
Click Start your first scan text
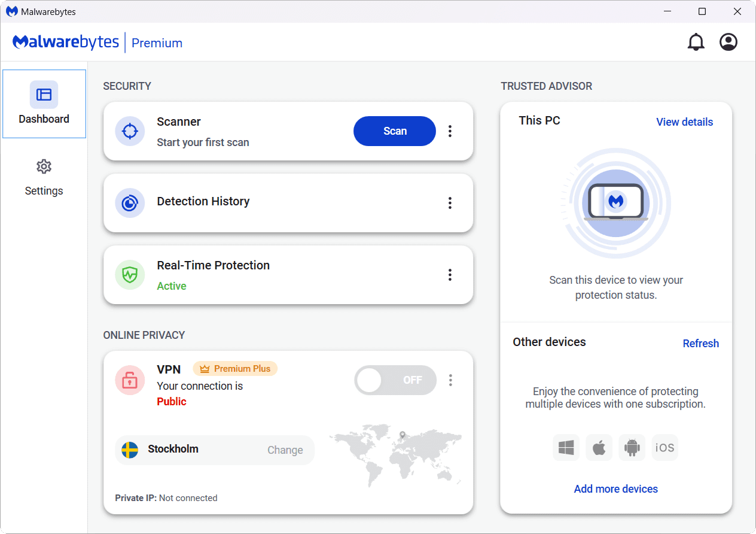(x=203, y=142)
